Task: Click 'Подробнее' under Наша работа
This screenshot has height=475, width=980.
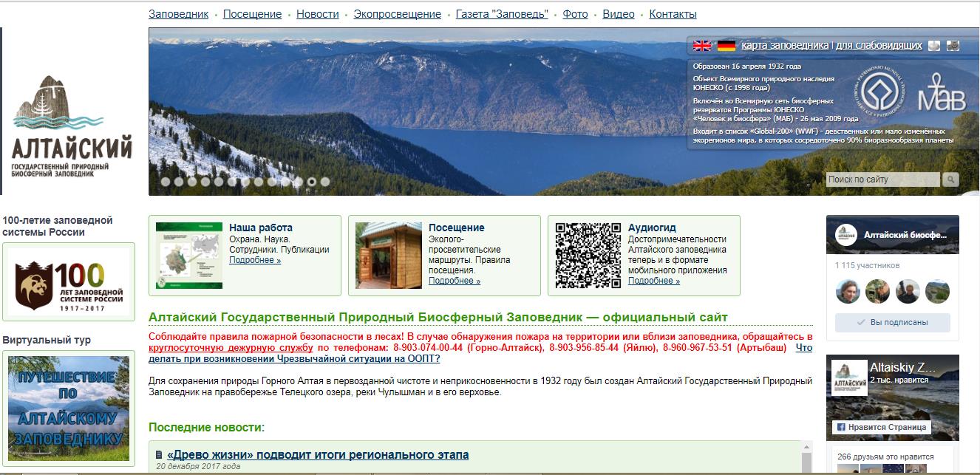Action: point(254,260)
